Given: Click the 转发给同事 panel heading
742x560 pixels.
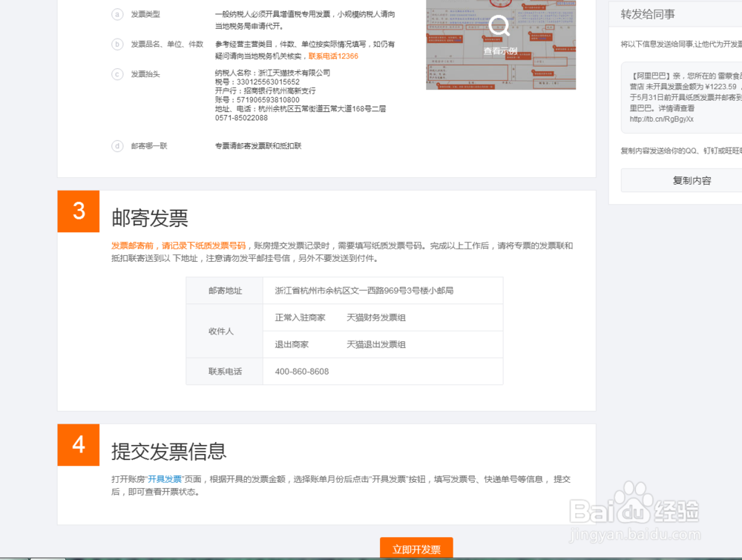Looking at the screenshot, I should coord(648,14).
